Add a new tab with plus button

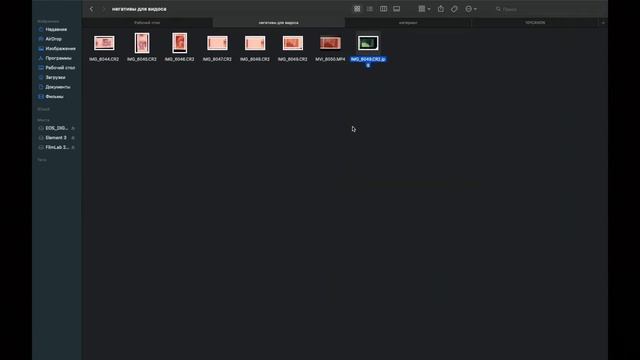603,23
